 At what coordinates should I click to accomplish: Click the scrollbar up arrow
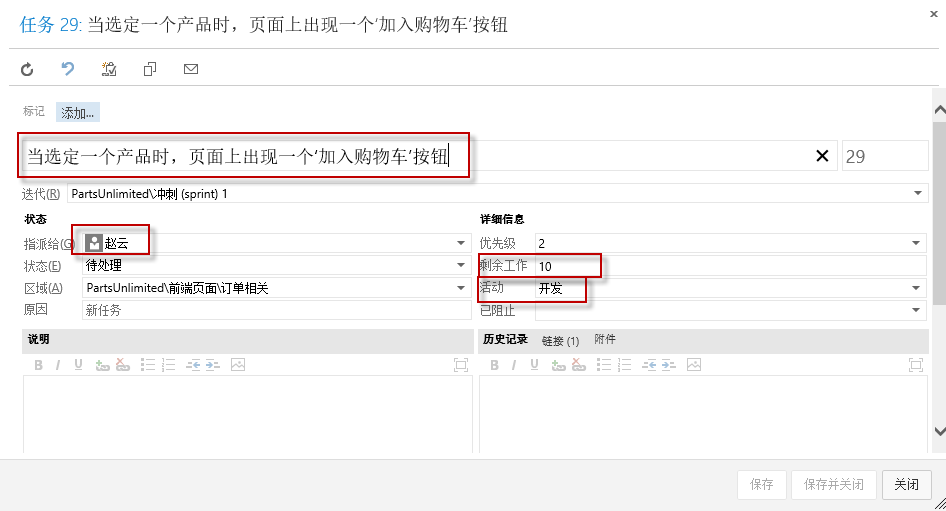[939, 110]
